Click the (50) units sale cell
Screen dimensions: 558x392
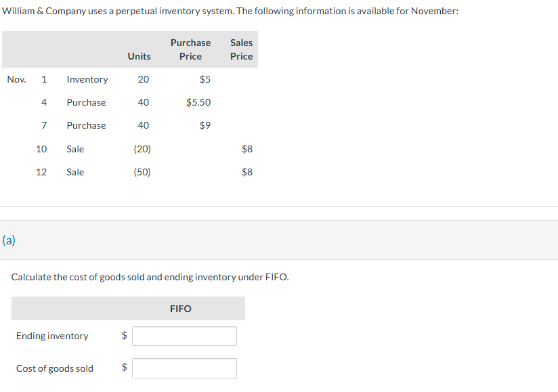pos(142,172)
